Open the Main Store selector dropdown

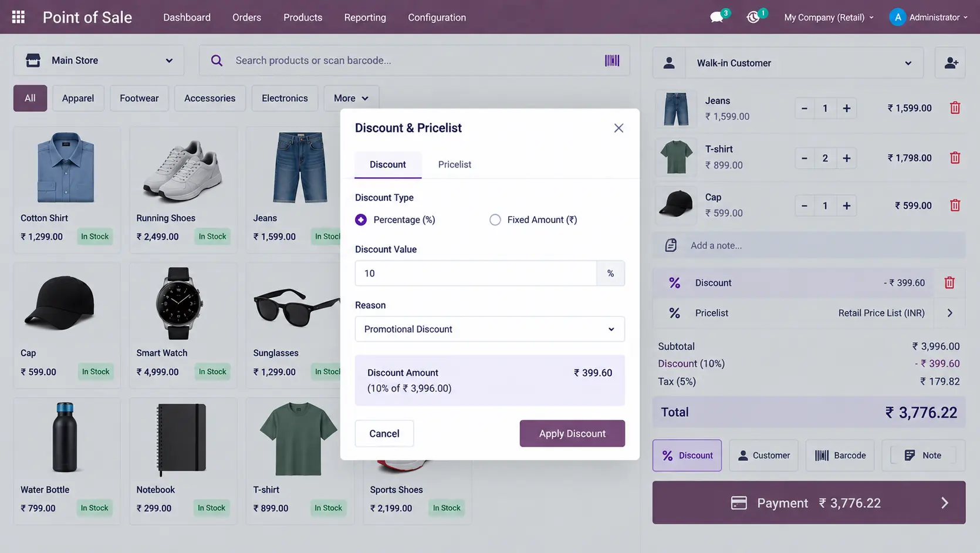coord(99,60)
